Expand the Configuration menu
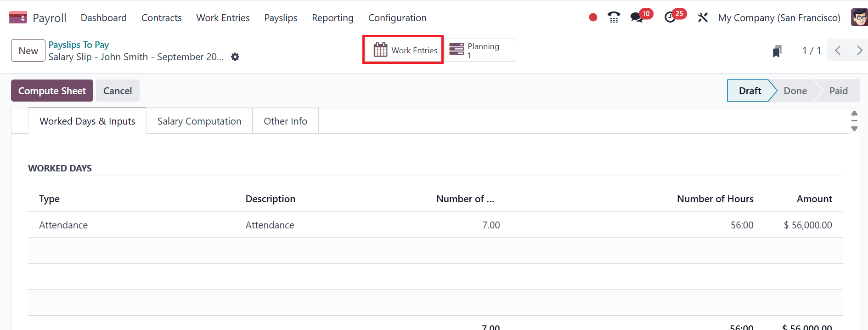This screenshot has height=330, width=868. (397, 18)
